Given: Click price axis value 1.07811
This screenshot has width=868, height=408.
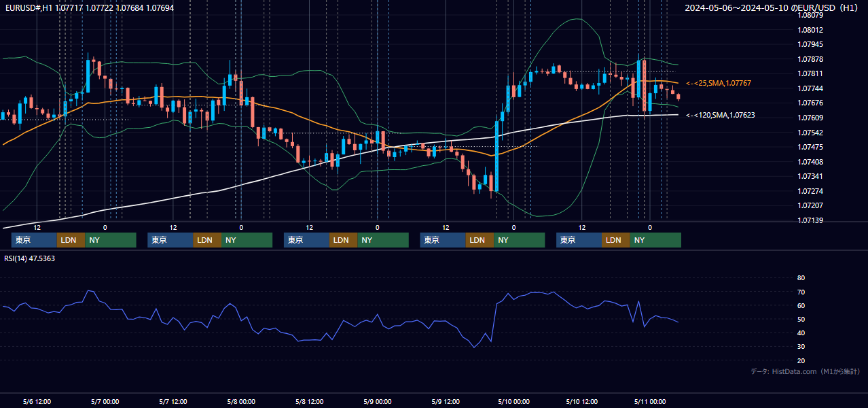Looking at the screenshot, I should pos(810,73).
